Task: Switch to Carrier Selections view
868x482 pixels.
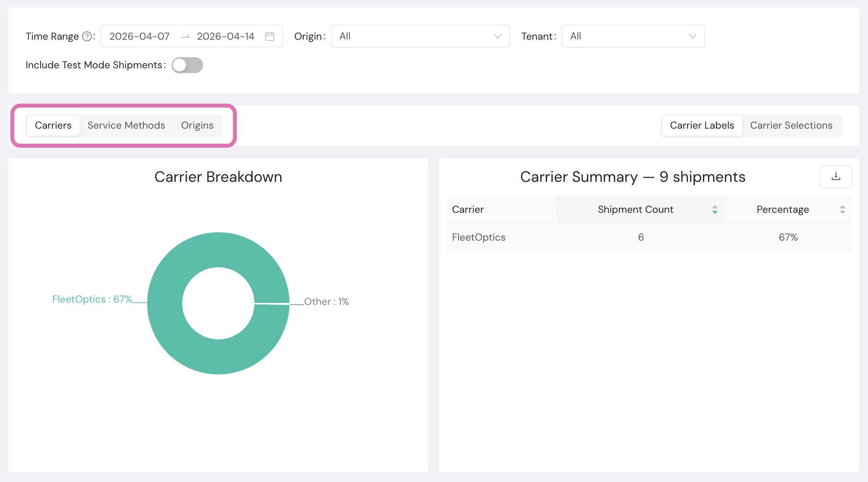Action: (x=791, y=125)
